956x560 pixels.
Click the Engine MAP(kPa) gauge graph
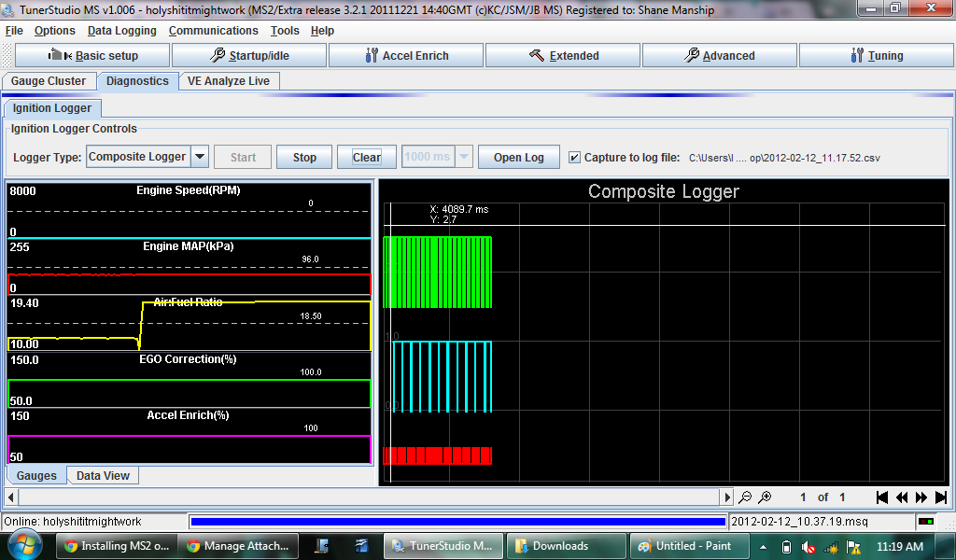click(189, 267)
